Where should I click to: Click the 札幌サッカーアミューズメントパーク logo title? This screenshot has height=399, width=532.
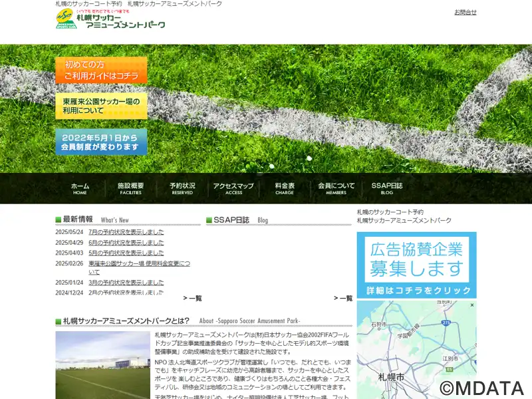pos(121,21)
